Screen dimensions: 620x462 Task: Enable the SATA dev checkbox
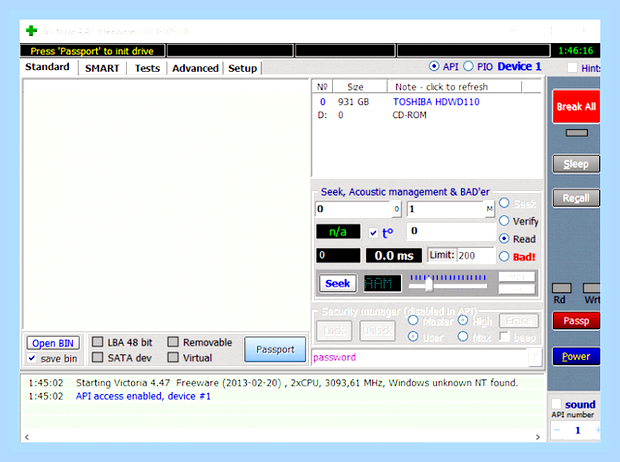point(97,357)
